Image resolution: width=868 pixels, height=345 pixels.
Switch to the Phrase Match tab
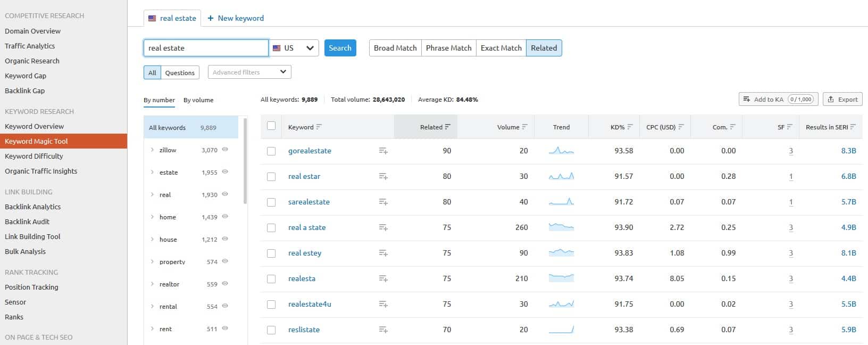coord(448,48)
